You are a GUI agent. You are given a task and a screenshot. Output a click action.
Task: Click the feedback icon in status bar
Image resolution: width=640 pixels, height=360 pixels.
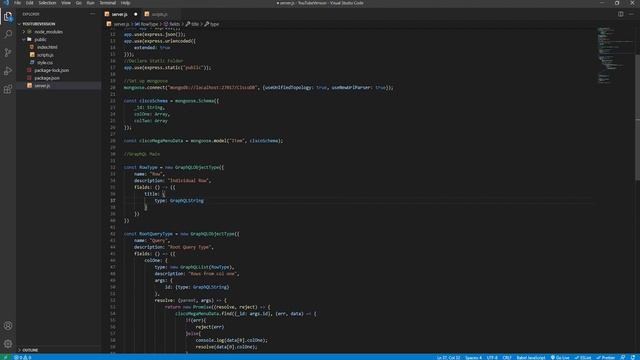pos(623,357)
